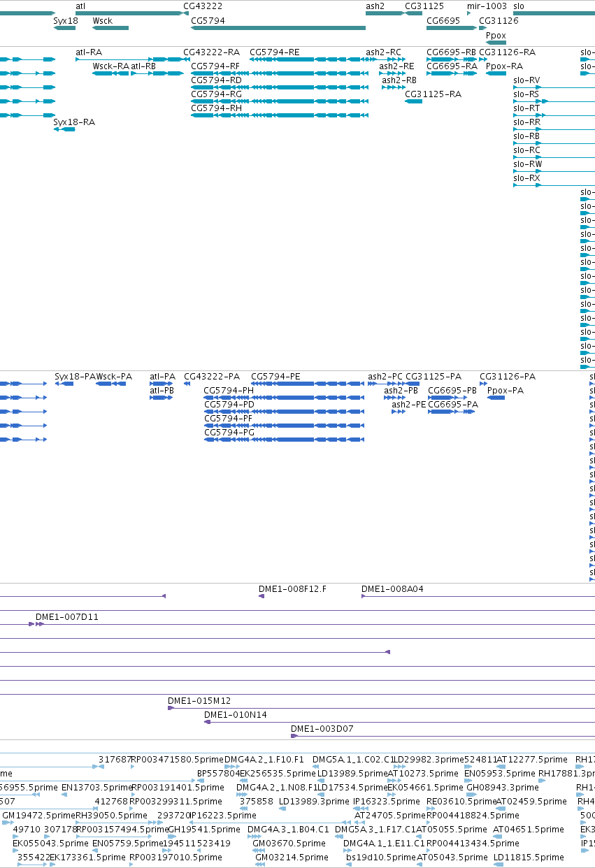The image size is (595, 868).
Task: Click the Syx18 gene label
Action: (x=66, y=21)
